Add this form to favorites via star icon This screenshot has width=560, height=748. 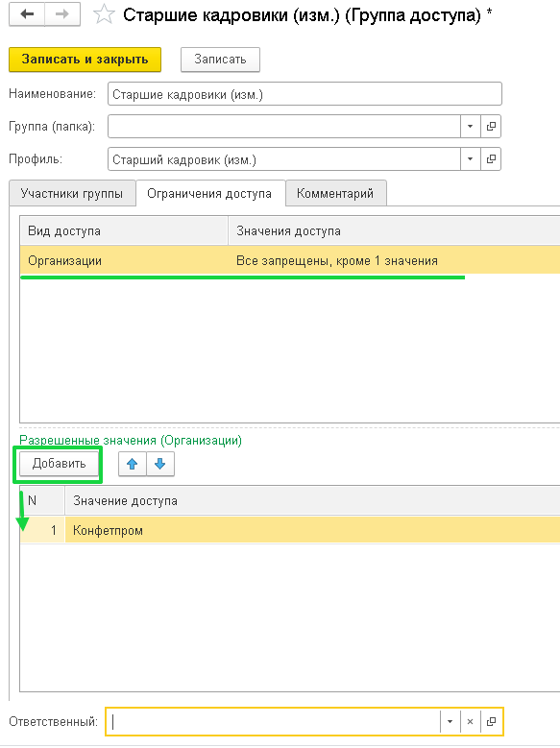(104, 14)
